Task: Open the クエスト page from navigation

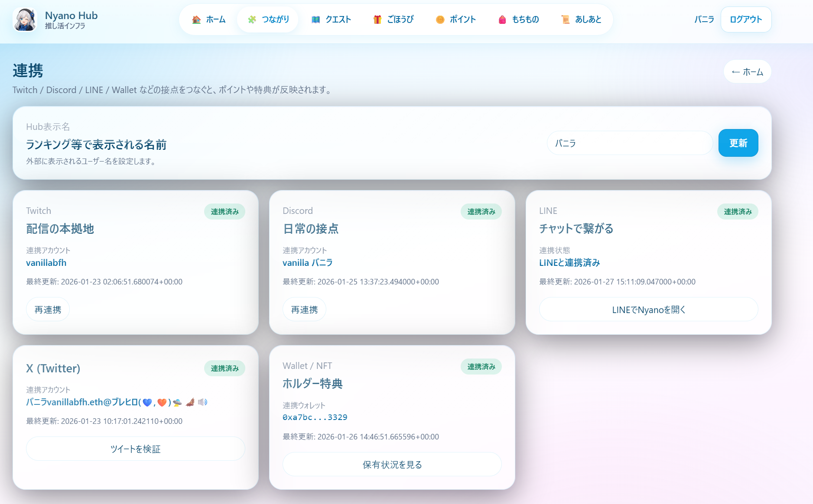Action: coord(332,19)
